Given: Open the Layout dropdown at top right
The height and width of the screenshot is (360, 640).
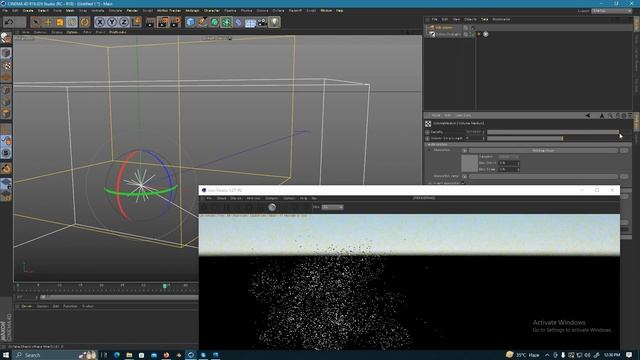Looking at the screenshot, I should coord(612,11).
